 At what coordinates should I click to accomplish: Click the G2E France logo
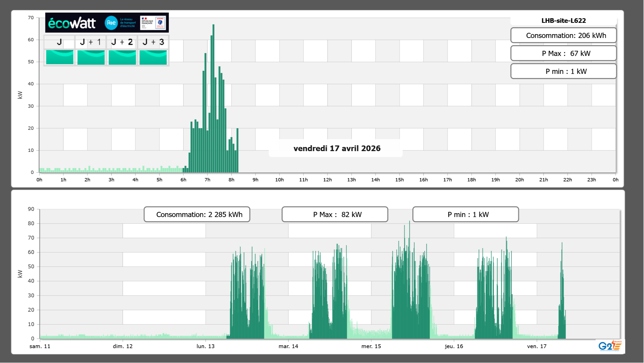(x=610, y=346)
